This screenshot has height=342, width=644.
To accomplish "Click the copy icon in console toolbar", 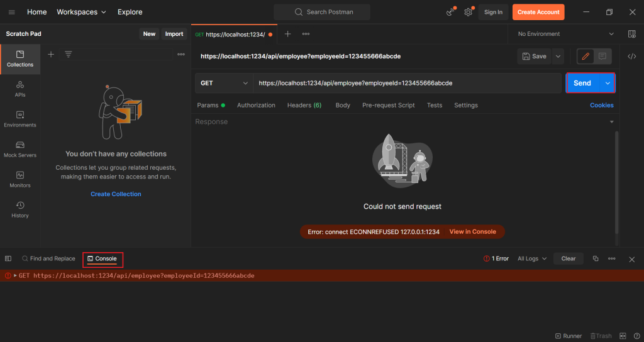I will 596,258.
